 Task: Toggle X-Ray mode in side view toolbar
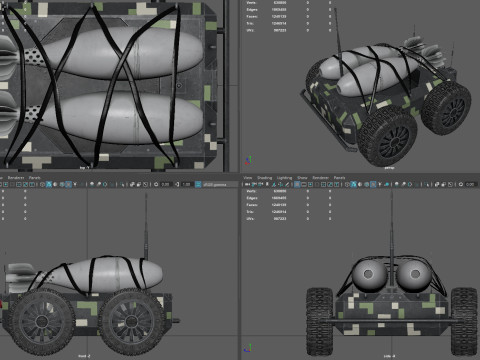(437, 184)
